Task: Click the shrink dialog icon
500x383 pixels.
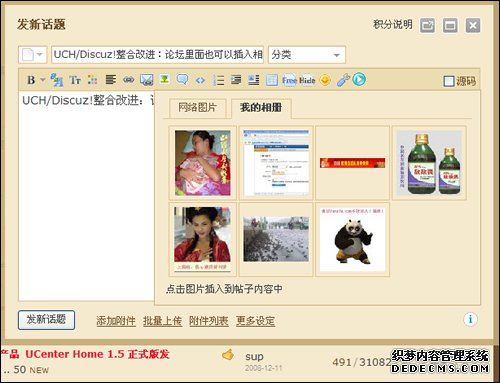Action: pyautogui.click(x=450, y=25)
